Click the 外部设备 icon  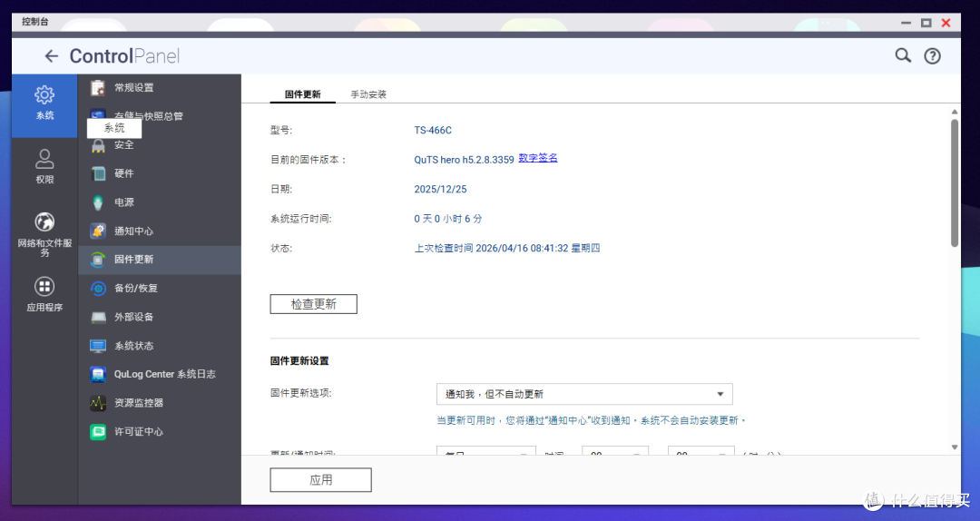[x=98, y=317]
